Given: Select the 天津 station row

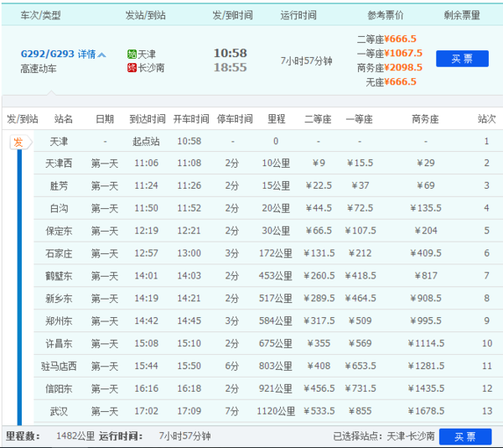Looking at the screenshot, I should (268, 141).
